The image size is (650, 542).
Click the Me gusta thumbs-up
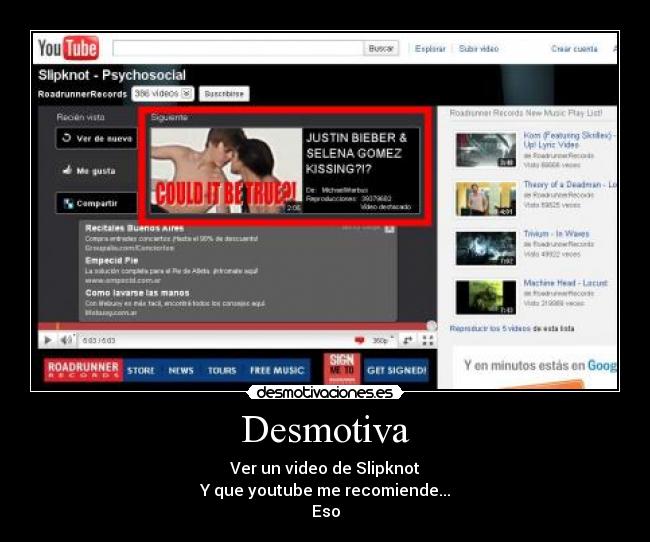point(89,171)
